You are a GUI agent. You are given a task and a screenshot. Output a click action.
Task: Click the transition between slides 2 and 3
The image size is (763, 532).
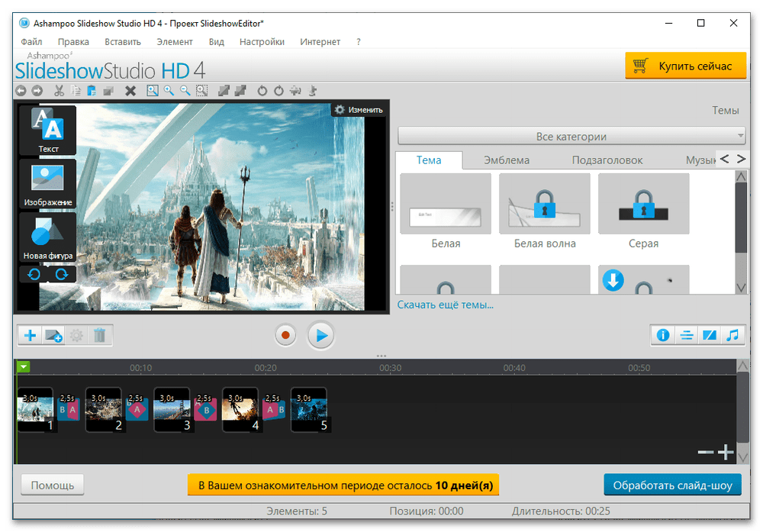coord(137,408)
